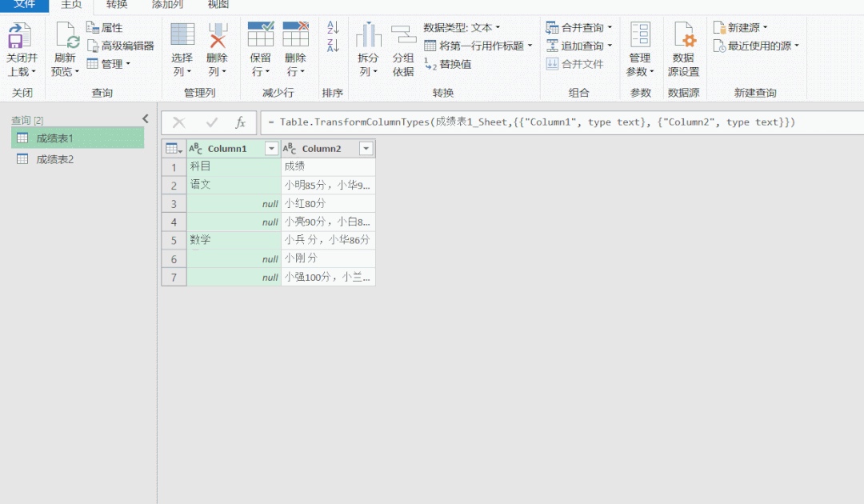Click the Remove Rows (删除行) icon
Screen dimensions: 864x504
coord(296,34)
